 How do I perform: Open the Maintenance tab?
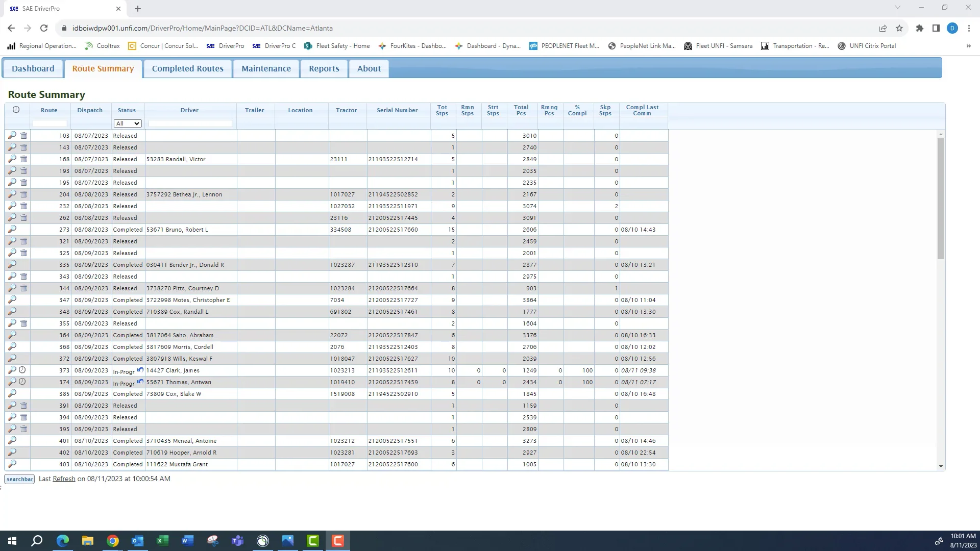[266, 68]
